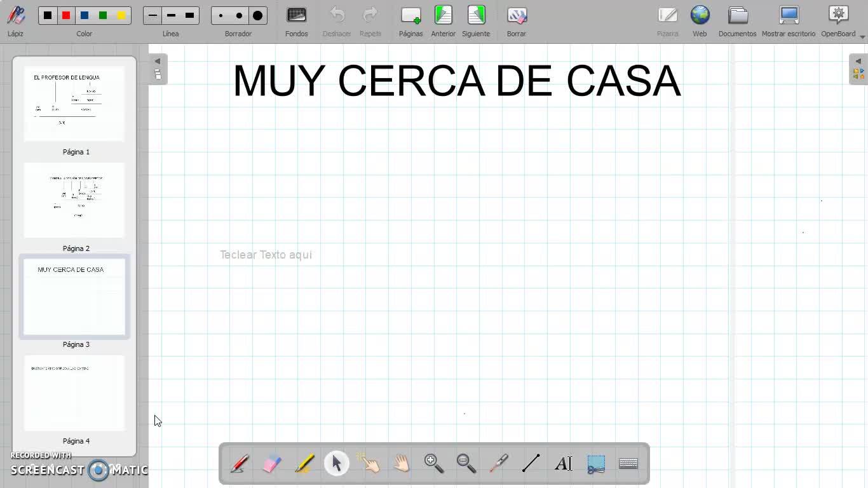The width and height of the screenshot is (868, 488).
Task: Select the Eraser tool
Action: [x=272, y=463]
